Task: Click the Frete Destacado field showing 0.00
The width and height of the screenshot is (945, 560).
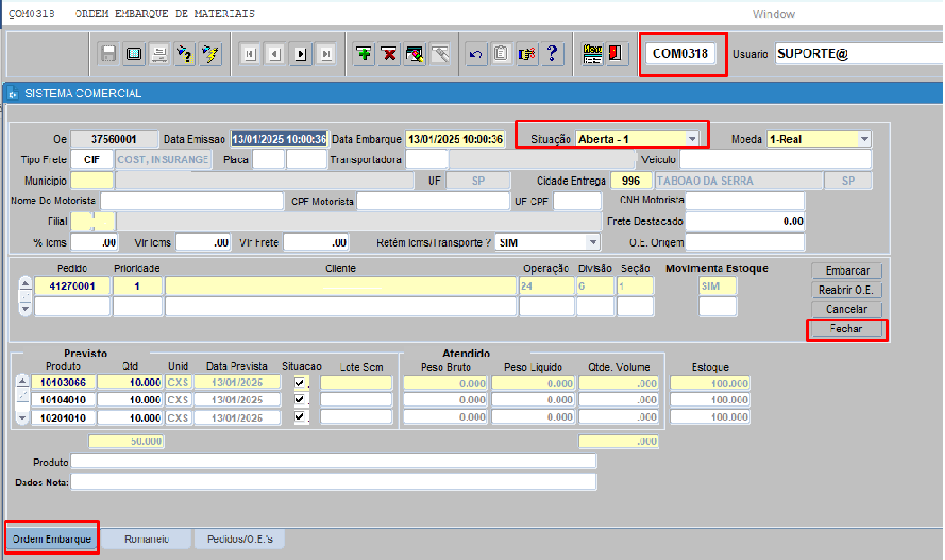Action: click(x=746, y=221)
